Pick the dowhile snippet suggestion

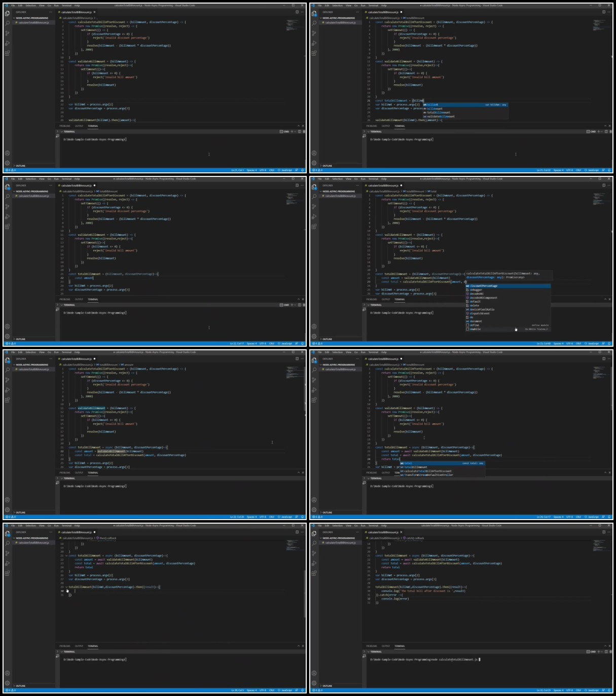click(x=508, y=329)
